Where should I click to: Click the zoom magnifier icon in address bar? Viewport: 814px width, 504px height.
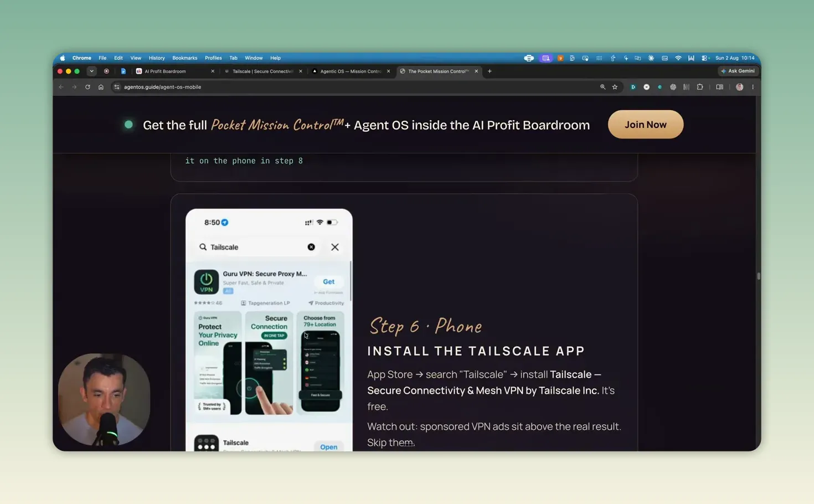pyautogui.click(x=602, y=87)
